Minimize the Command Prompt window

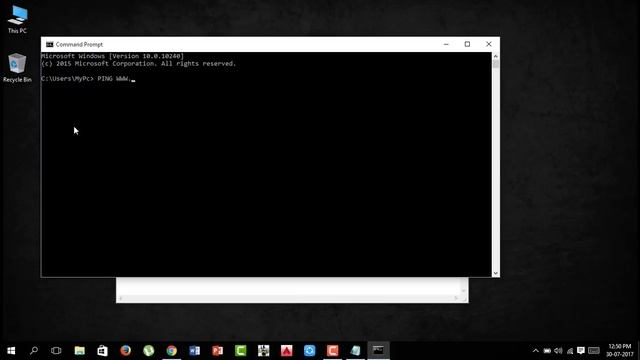446,44
